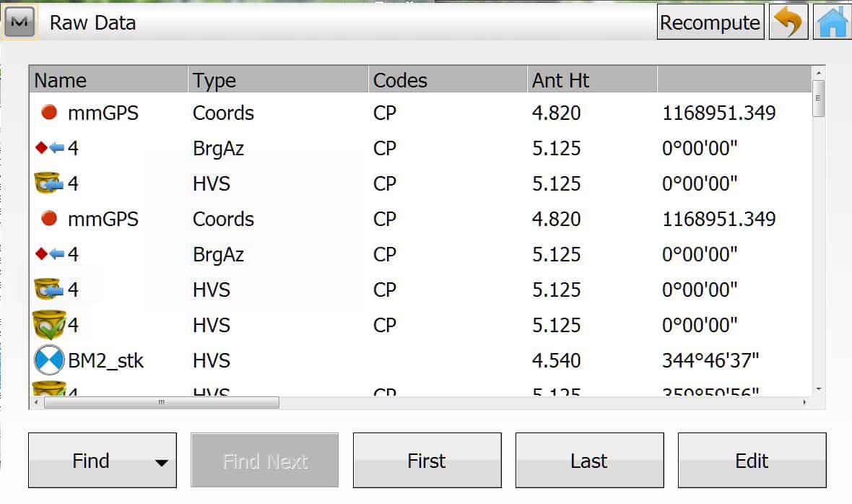The image size is (852, 504).
Task: Click the horizontal scrollbar right arrow
Action: tap(804, 402)
